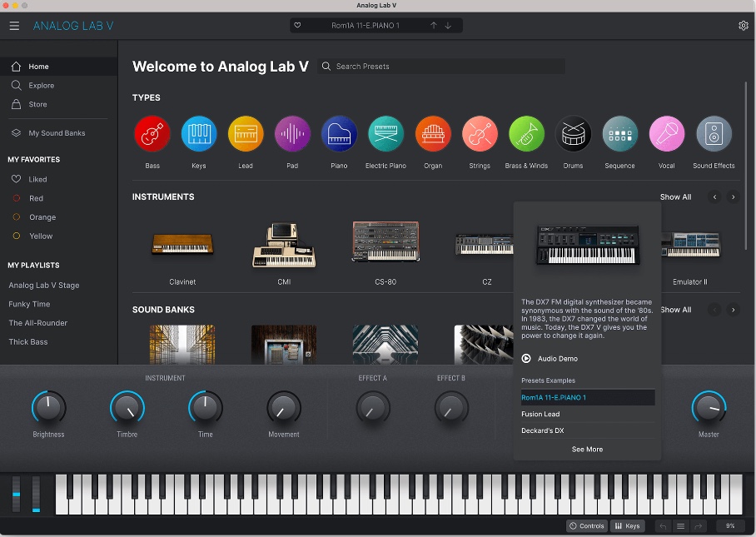
Task: Select the Red favorites tag
Action: click(59, 198)
